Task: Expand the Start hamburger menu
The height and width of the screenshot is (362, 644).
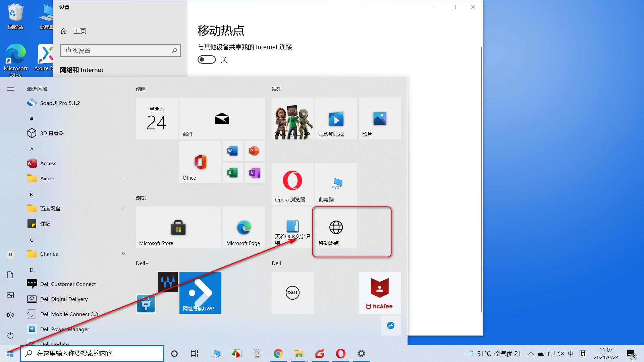Action: (10, 89)
